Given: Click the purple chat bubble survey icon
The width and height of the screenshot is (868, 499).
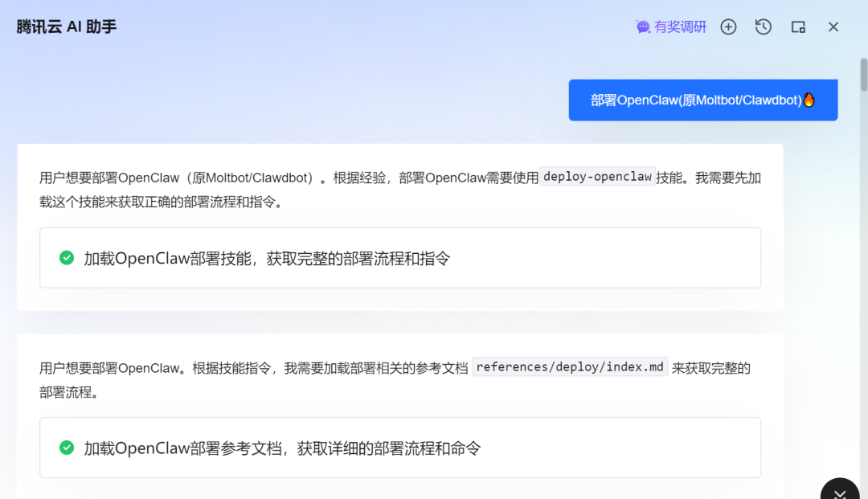Looking at the screenshot, I should pyautogui.click(x=643, y=27).
